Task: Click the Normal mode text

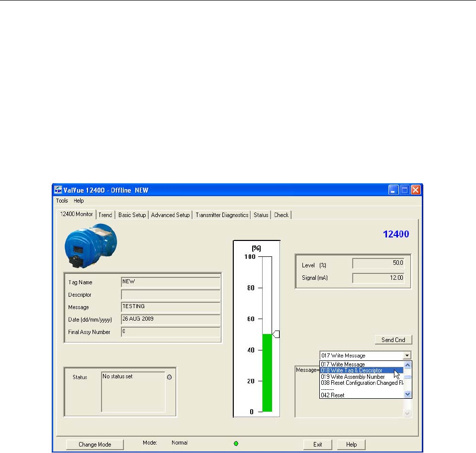Action: (x=180, y=443)
